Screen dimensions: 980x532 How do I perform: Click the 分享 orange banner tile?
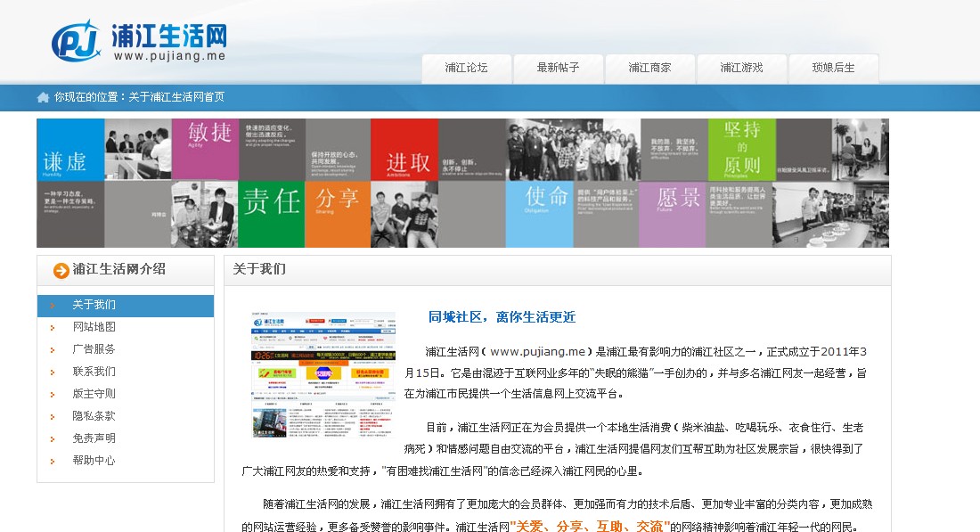338,215
